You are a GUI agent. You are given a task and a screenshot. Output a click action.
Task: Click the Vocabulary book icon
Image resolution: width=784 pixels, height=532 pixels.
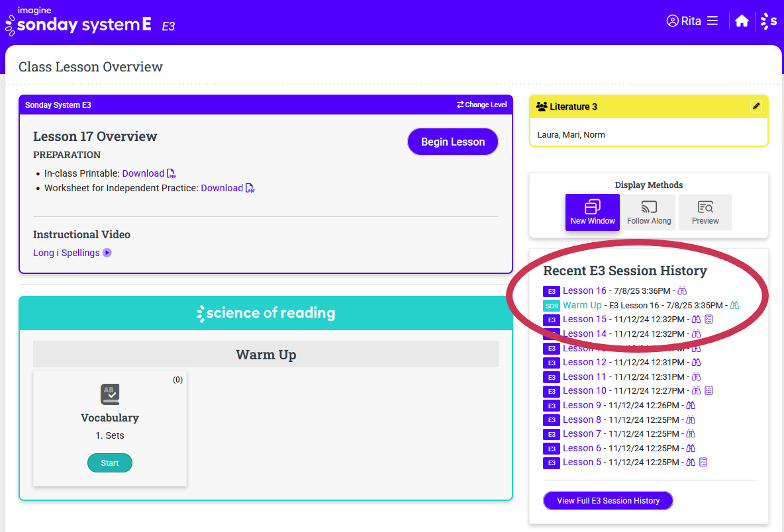click(110, 394)
